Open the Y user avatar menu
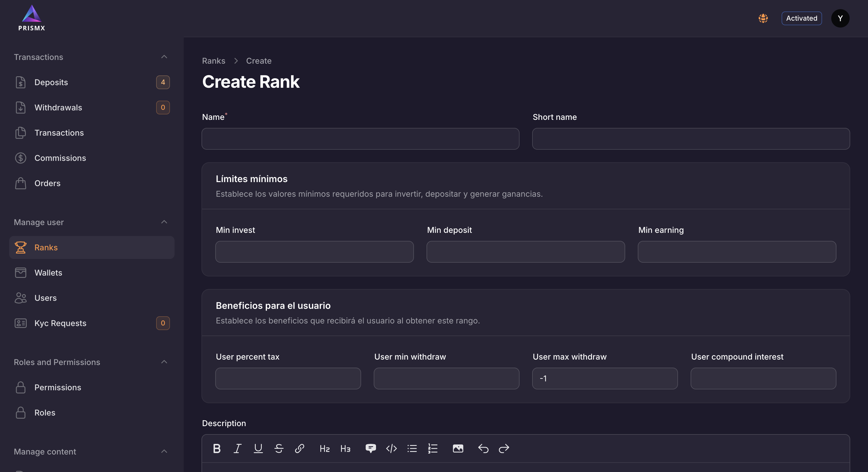The width and height of the screenshot is (868, 472). point(840,18)
